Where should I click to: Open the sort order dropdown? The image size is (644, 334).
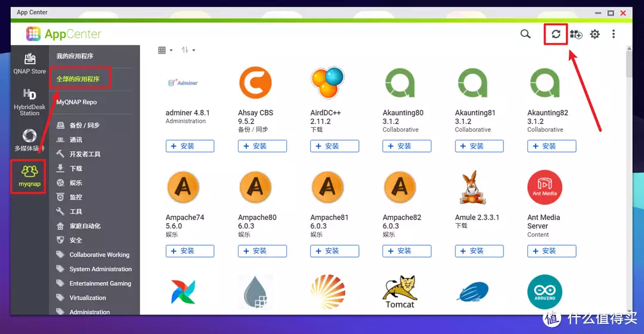click(188, 50)
